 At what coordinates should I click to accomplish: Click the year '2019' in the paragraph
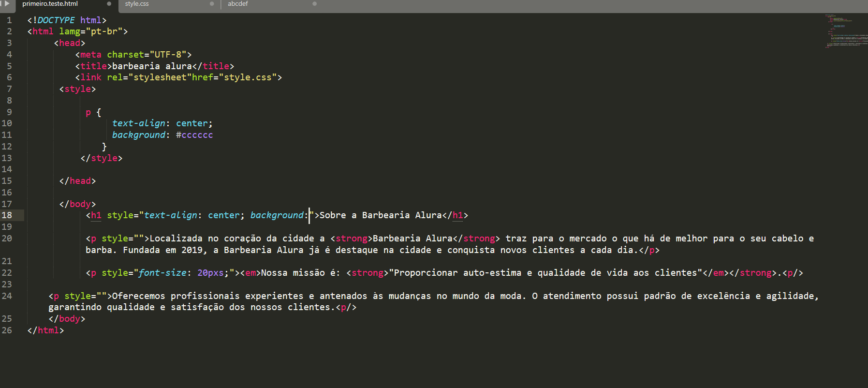coord(192,250)
